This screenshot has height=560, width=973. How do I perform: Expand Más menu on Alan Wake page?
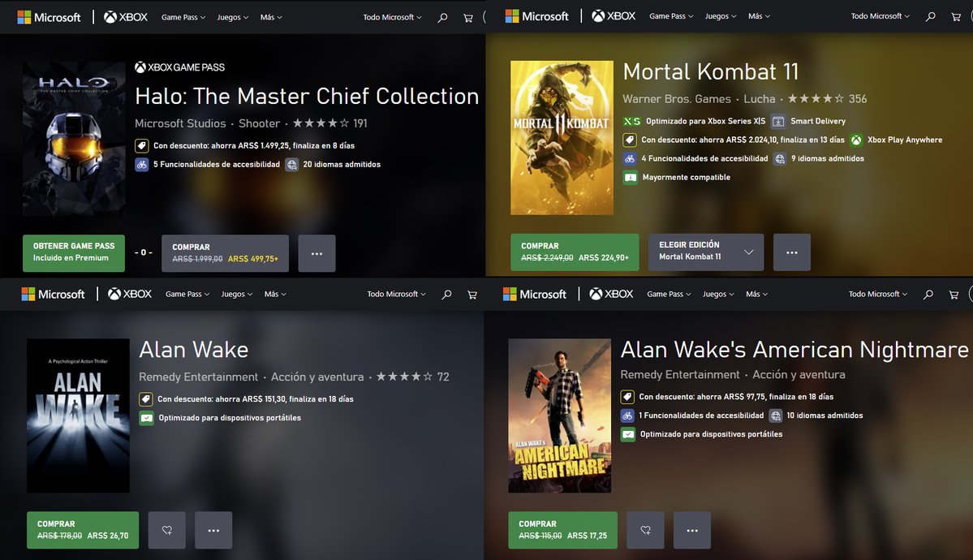(276, 295)
